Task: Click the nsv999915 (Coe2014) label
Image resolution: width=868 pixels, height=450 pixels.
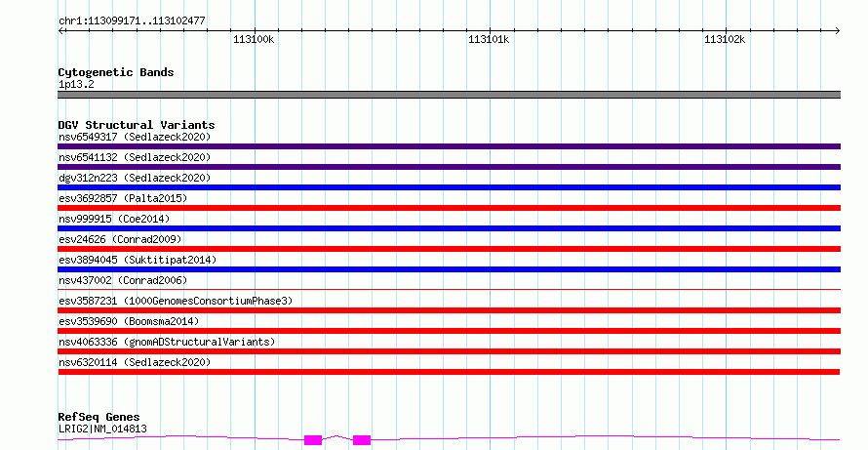Action: (114, 219)
